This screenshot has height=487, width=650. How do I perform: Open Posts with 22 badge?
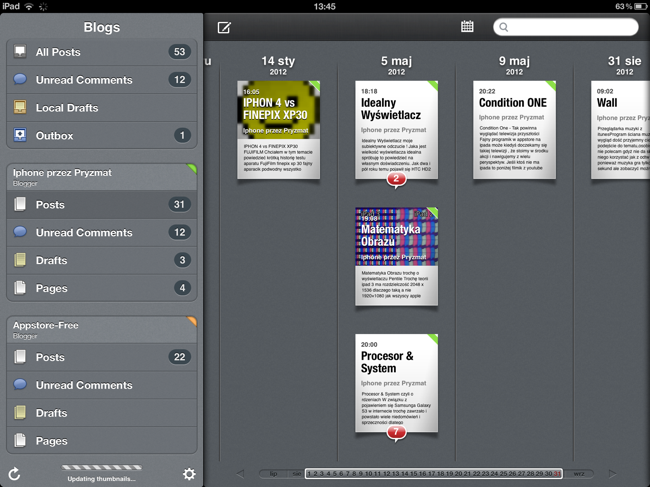click(102, 357)
